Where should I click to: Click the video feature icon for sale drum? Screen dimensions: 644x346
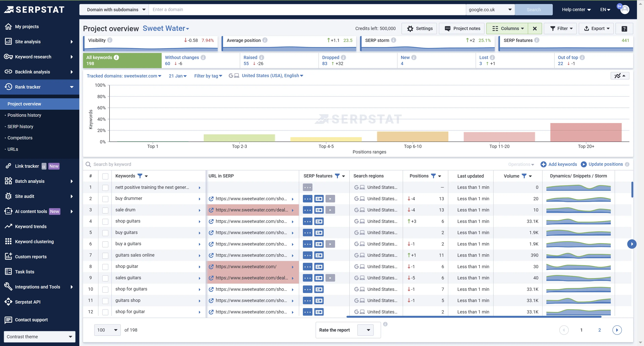tap(330, 210)
